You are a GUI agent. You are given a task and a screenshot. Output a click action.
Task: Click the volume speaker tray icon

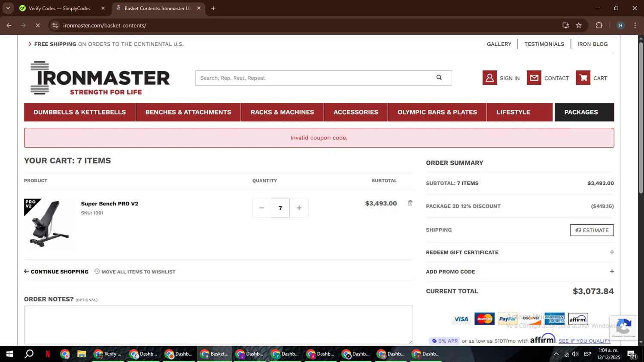click(575, 354)
